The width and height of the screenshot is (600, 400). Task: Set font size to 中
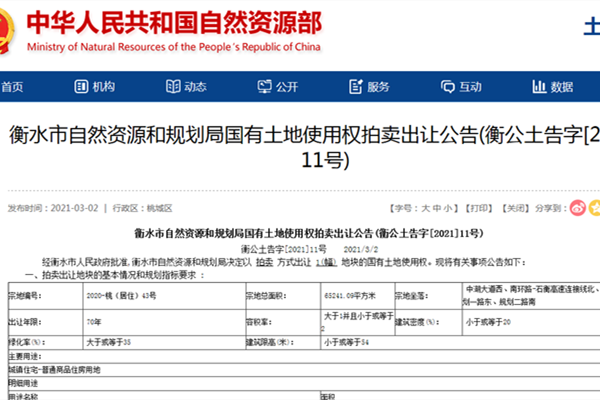click(435, 209)
